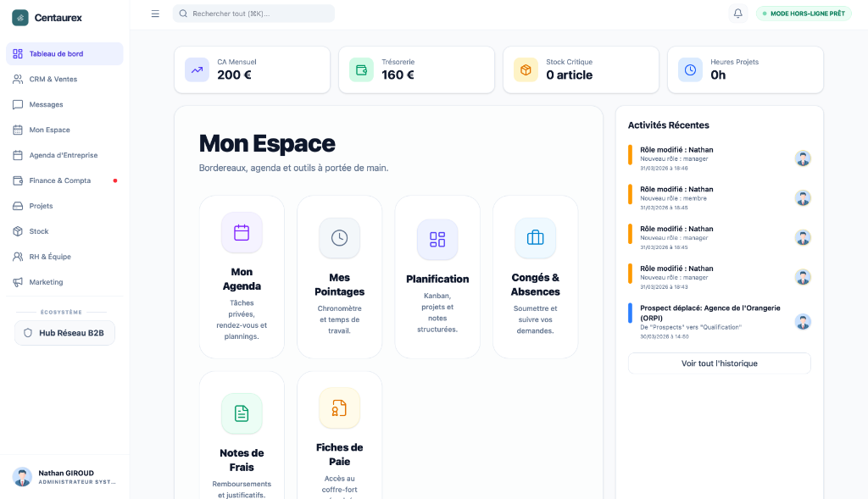The width and height of the screenshot is (868, 499).
Task: Click the Nathan GIROUD name label
Action: [66, 473]
